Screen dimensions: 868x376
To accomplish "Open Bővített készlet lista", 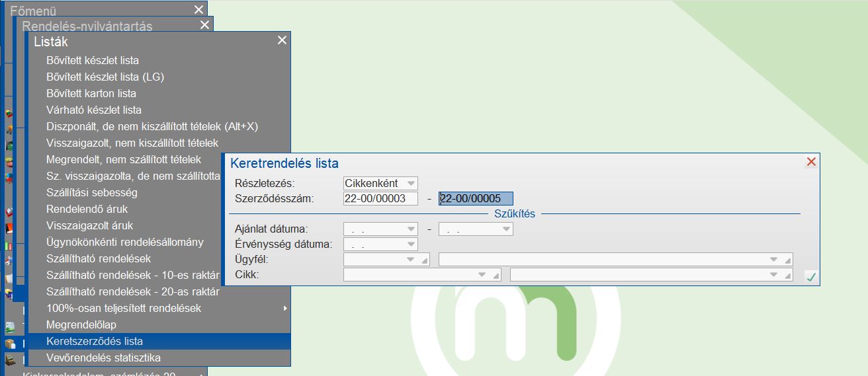I will (x=159, y=60).
